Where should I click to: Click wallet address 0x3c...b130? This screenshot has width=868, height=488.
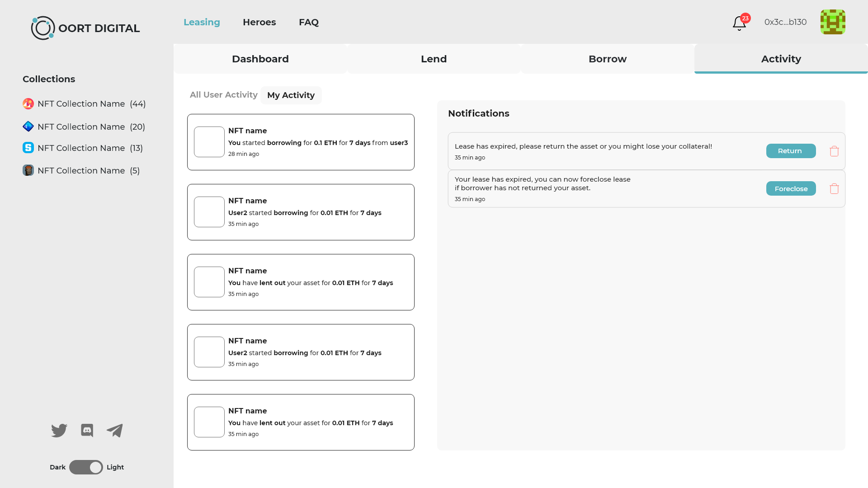pyautogui.click(x=785, y=22)
